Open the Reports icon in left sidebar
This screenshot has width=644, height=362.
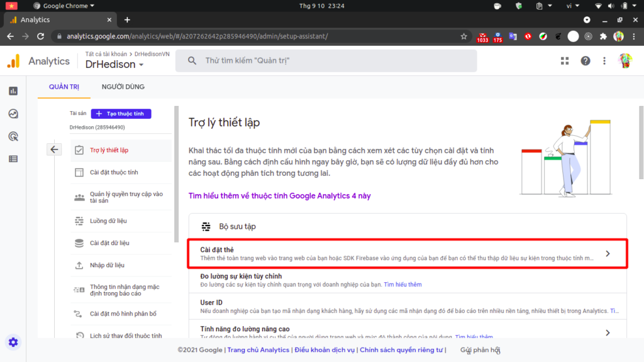point(13,90)
